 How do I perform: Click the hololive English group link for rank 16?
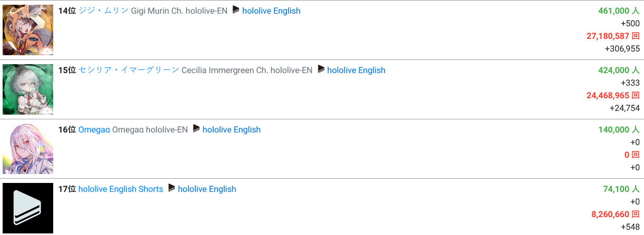click(231, 129)
